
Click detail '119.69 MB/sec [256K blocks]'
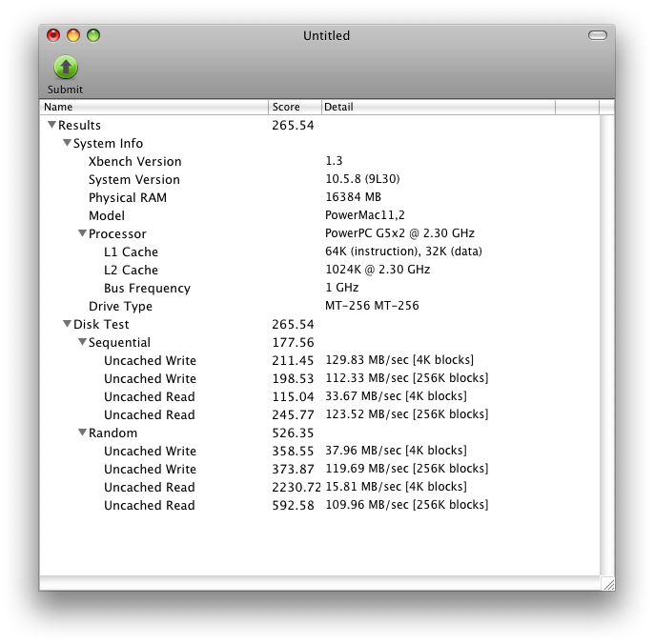click(407, 469)
